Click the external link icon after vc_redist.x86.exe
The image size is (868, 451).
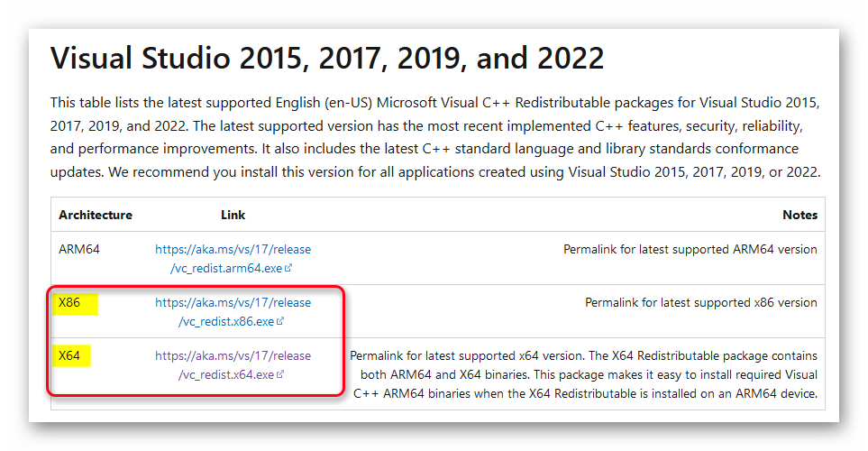pos(280,322)
